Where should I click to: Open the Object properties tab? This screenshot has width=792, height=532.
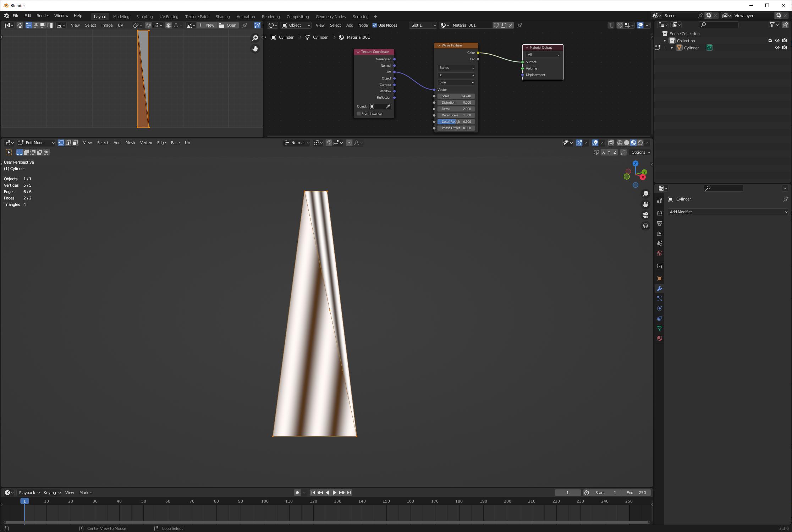[660, 279]
